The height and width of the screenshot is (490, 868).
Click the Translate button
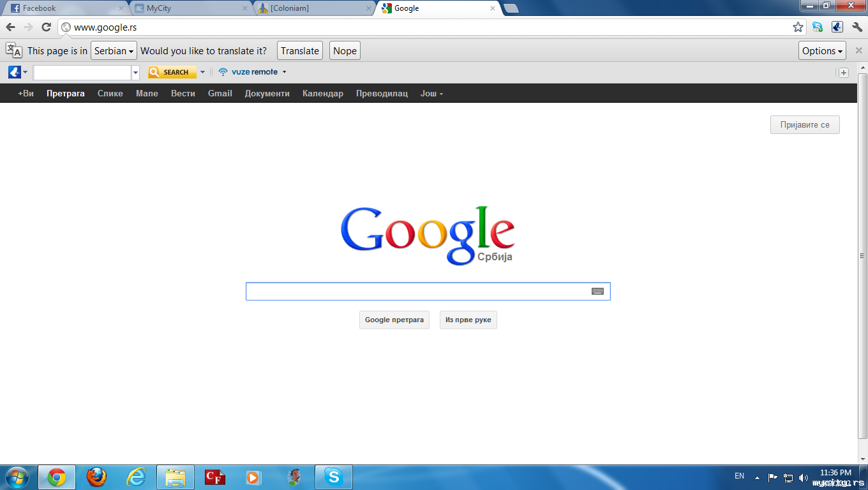(x=300, y=51)
